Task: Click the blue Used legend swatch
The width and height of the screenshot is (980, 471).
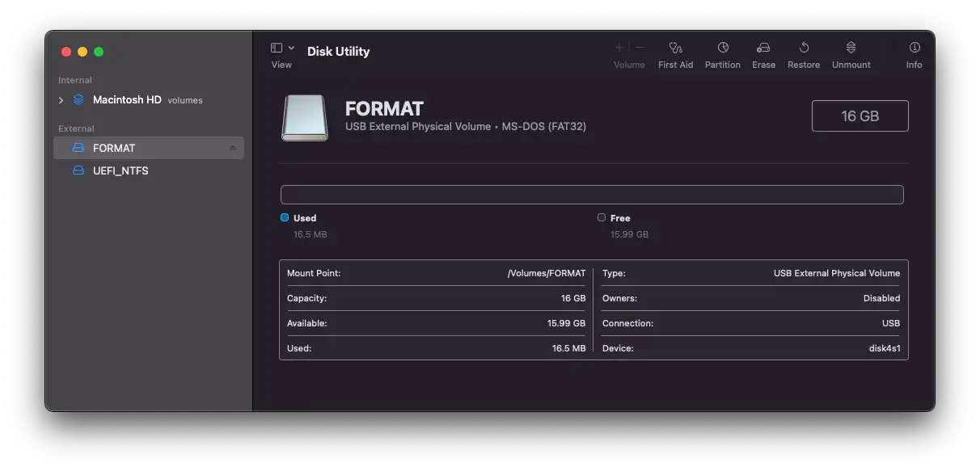Action: (285, 217)
